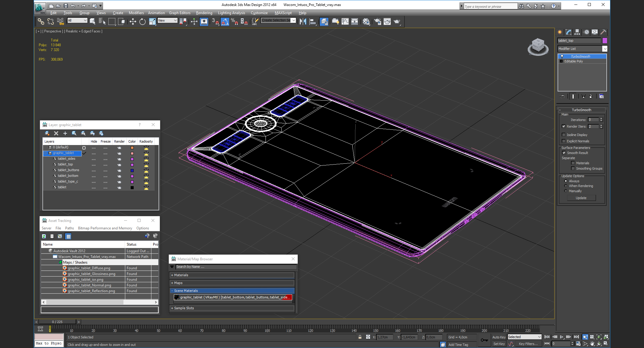Open the selection filter All dropdown
This screenshot has width=644, height=348.
tap(77, 20)
